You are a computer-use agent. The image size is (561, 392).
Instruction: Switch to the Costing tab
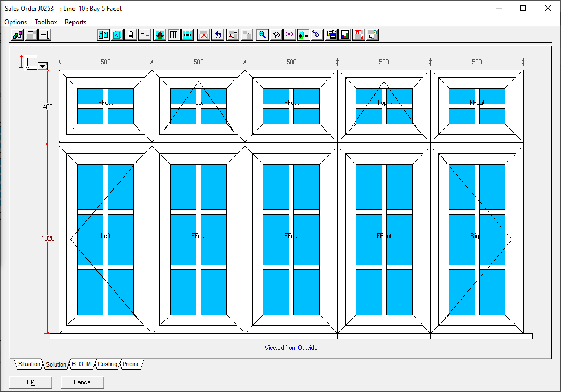click(107, 364)
